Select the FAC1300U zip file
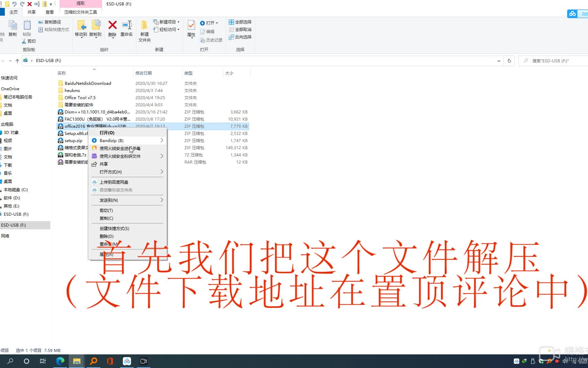 coord(97,119)
